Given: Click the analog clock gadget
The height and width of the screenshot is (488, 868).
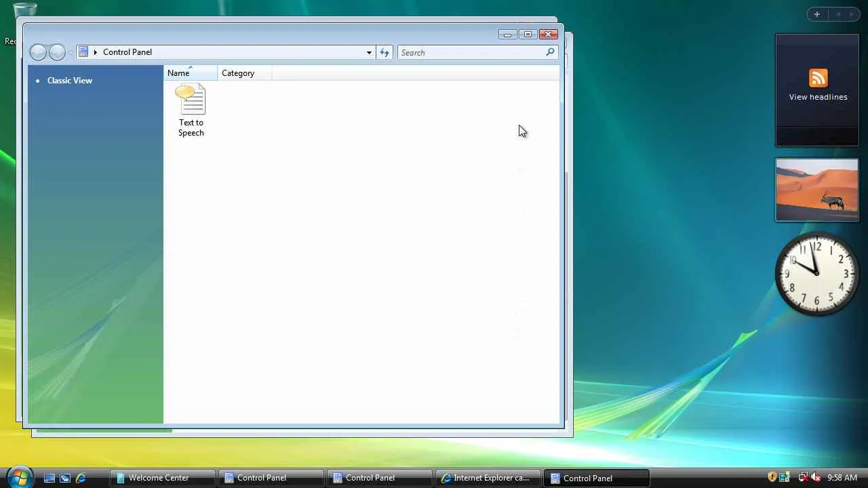Looking at the screenshot, I should coord(817,274).
